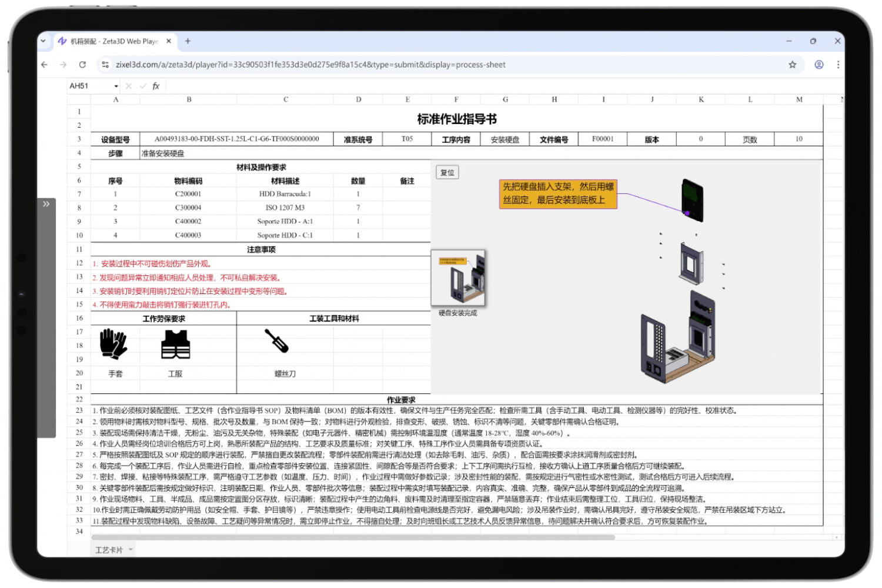Open the cell name box dropdown arrow
The image size is (882, 588).
point(116,86)
